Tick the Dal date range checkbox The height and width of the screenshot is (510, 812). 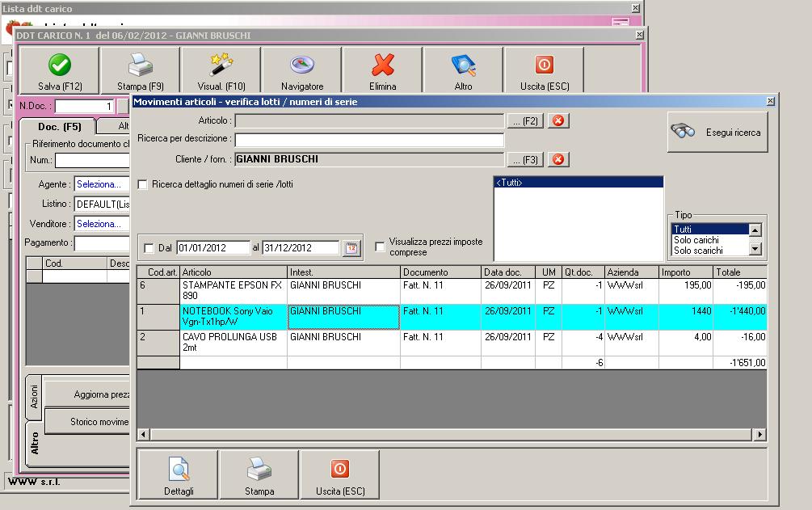pos(149,248)
